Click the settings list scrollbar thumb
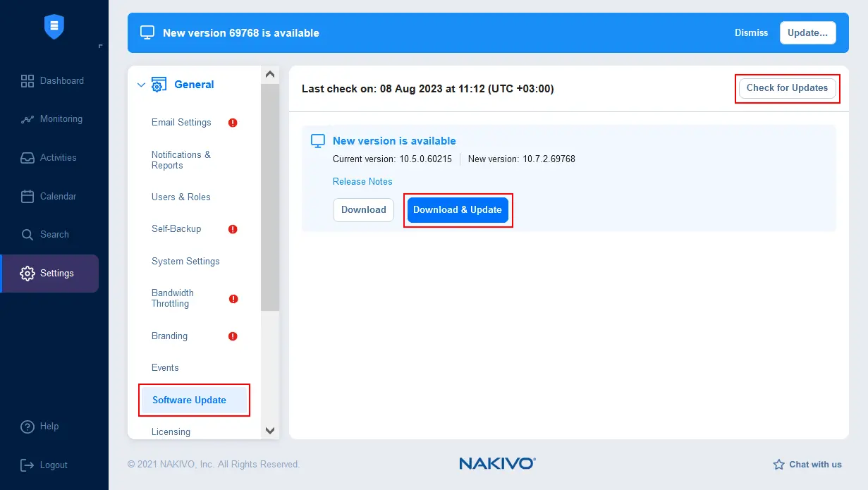Screen dimensions: 868x490 pyautogui.click(x=270, y=197)
